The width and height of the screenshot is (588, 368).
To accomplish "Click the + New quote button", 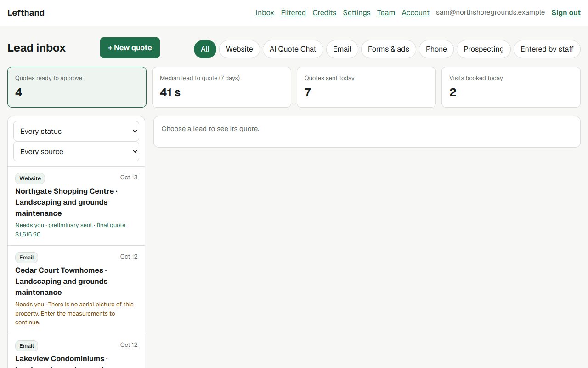I will click(x=130, y=48).
